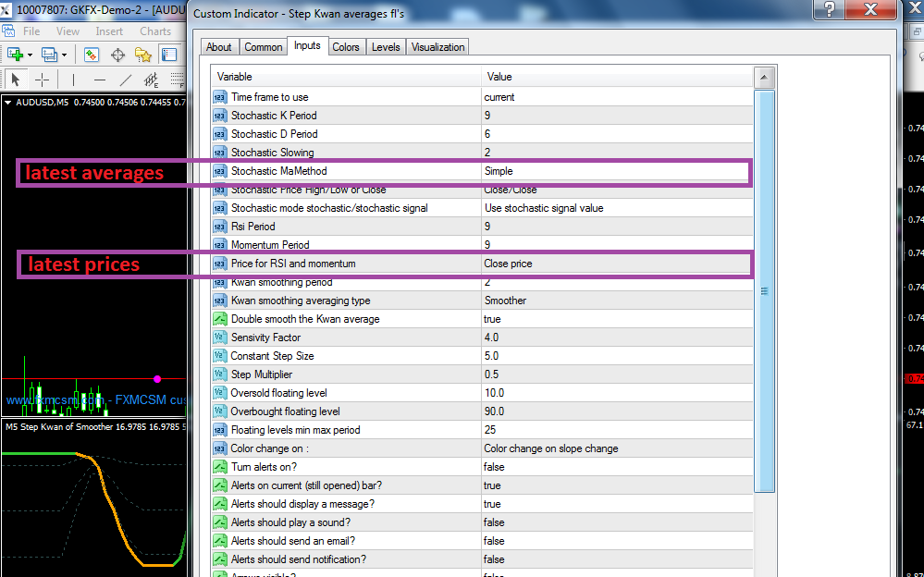Select the Crosshair tool
The width and height of the screenshot is (924, 577).
point(42,80)
